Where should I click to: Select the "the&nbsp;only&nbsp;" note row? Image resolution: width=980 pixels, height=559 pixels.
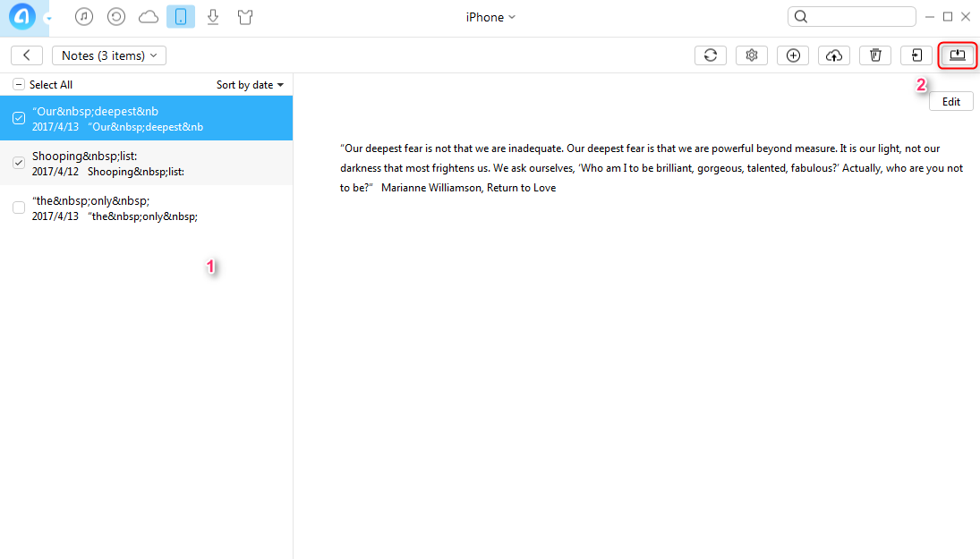pyautogui.click(x=146, y=208)
